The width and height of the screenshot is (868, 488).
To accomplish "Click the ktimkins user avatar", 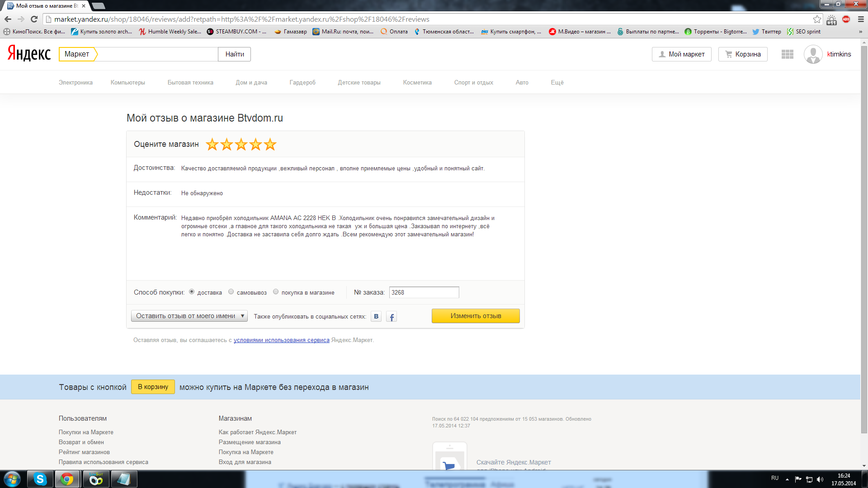I will tap(813, 54).
